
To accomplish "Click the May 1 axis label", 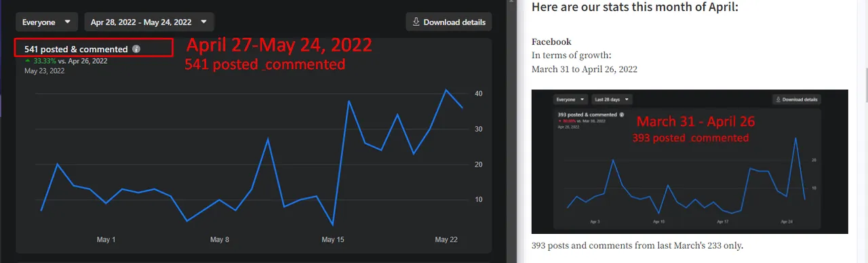I will 106,240.
